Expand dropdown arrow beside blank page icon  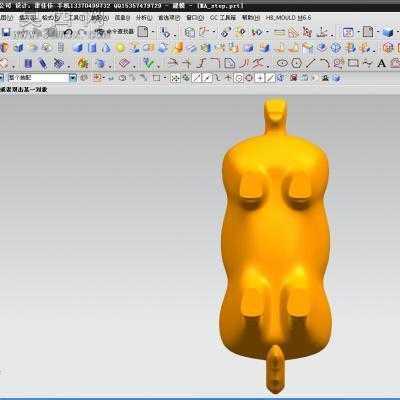(153, 32)
